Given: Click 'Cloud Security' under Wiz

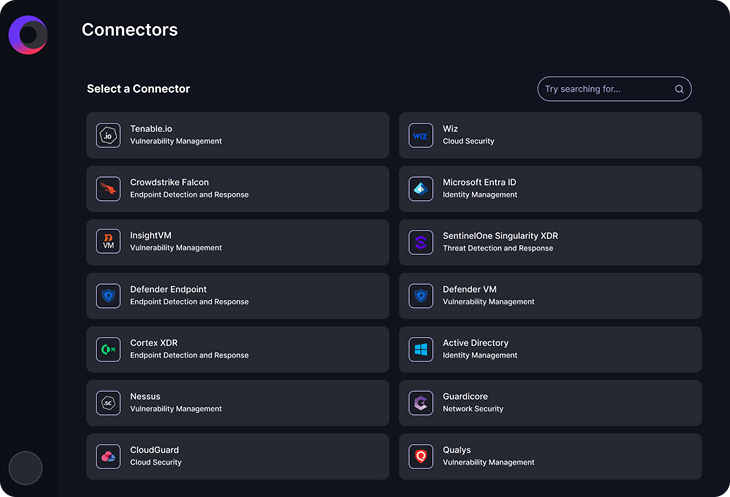Looking at the screenshot, I should pos(468,141).
